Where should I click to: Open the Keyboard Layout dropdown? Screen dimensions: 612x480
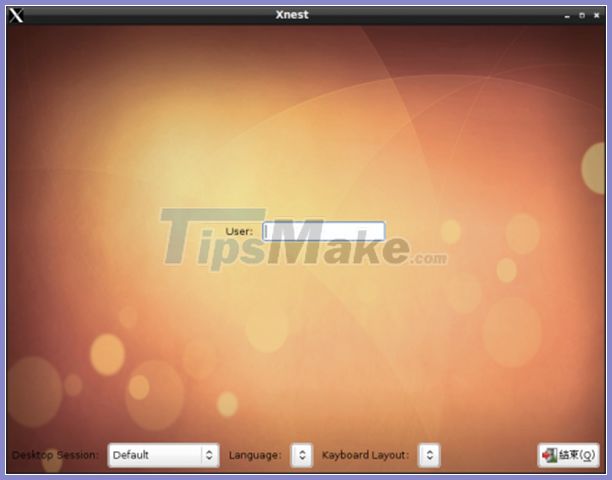pyautogui.click(x=429, y=455)
